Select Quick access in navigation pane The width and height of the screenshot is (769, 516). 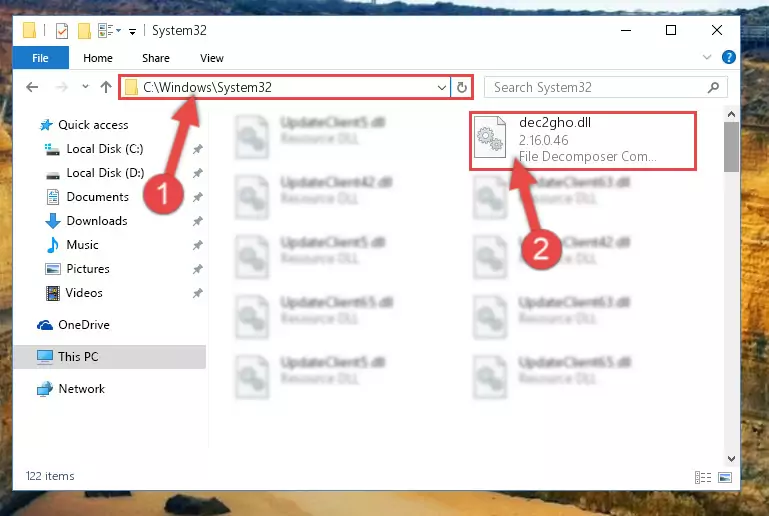click(93, 125)
